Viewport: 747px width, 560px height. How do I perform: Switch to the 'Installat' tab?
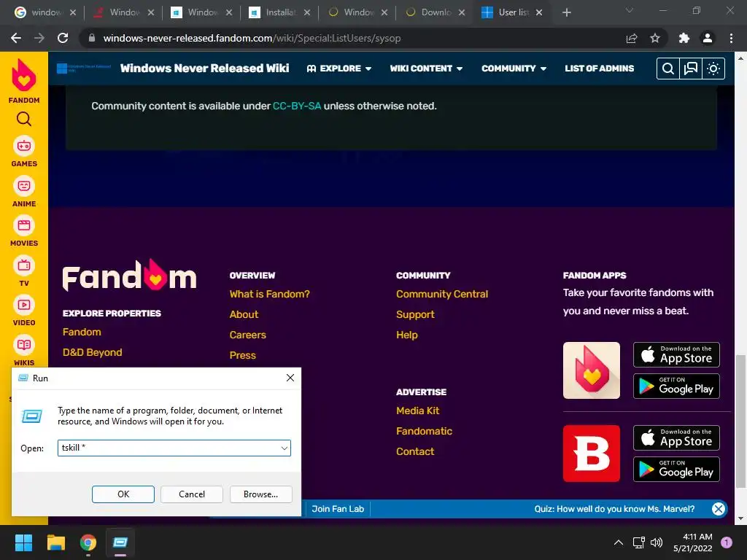click(x=280, y=12)
